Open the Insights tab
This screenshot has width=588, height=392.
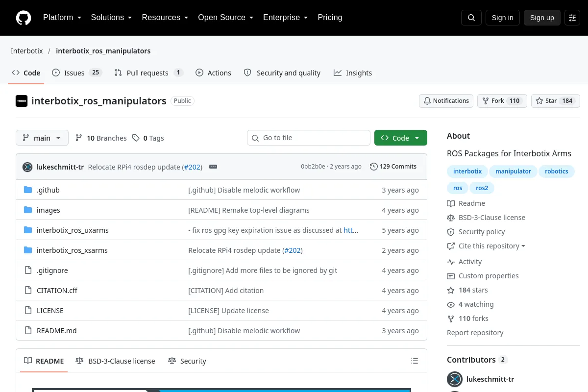pyautogui.click(x=353, y=73)
